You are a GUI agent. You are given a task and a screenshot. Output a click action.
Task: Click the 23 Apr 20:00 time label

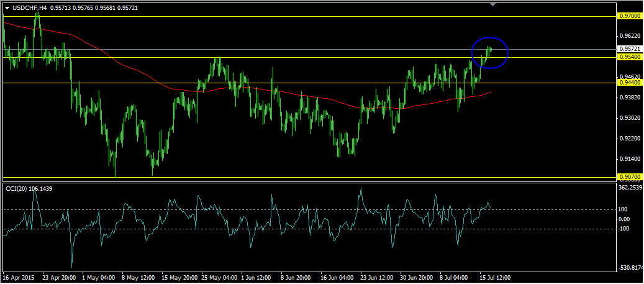59,277
